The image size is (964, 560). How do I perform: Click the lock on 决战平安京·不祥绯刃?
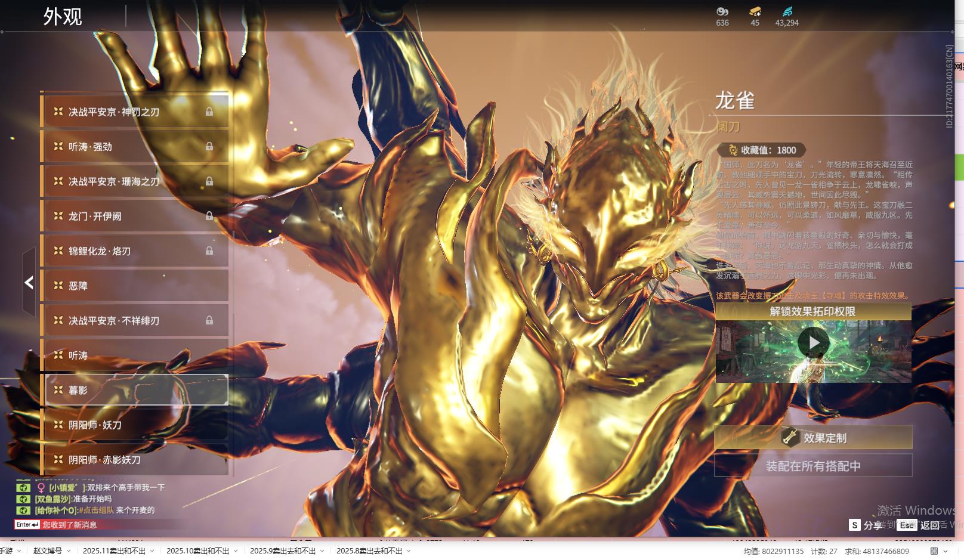[x=209, y=320]
